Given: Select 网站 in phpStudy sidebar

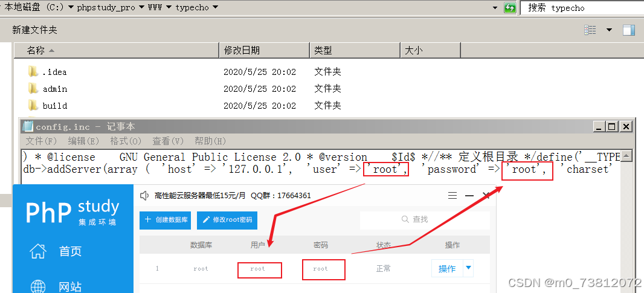Looking at the screenshot, I should point(70,287).
